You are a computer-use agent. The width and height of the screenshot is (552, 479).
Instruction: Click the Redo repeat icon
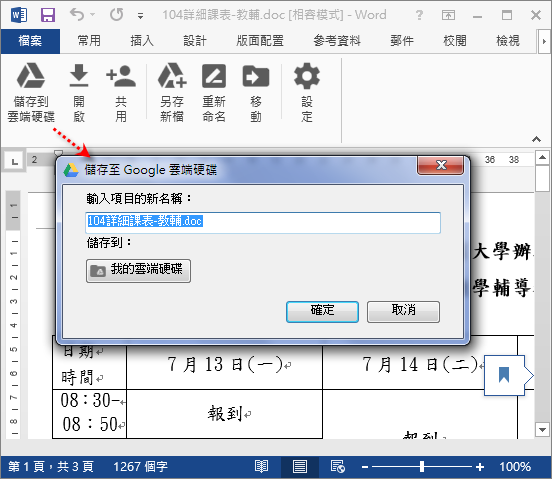tap(117, 15)
